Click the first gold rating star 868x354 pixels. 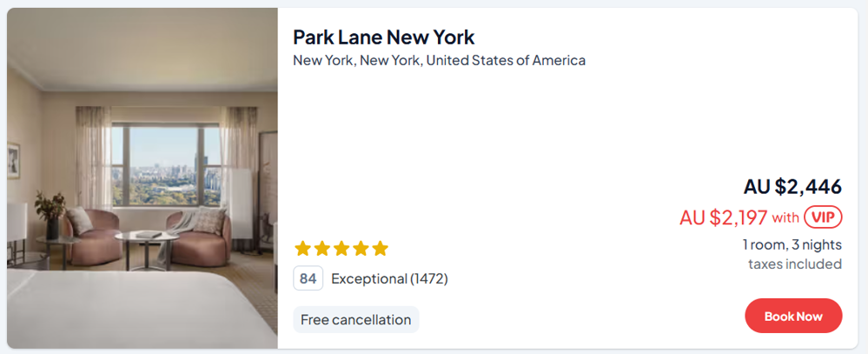(x=302, y=249)
